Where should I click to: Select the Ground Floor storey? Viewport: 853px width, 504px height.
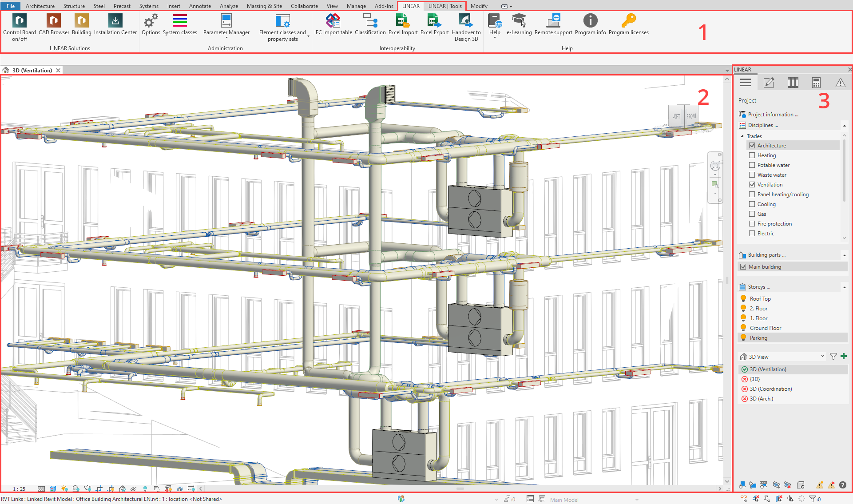point(766,328)
